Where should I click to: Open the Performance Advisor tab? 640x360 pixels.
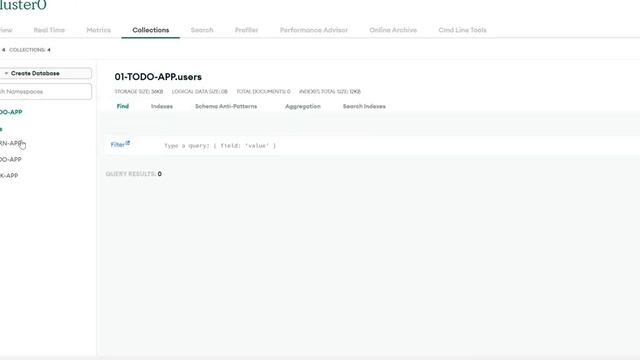[x=313, y=30]
